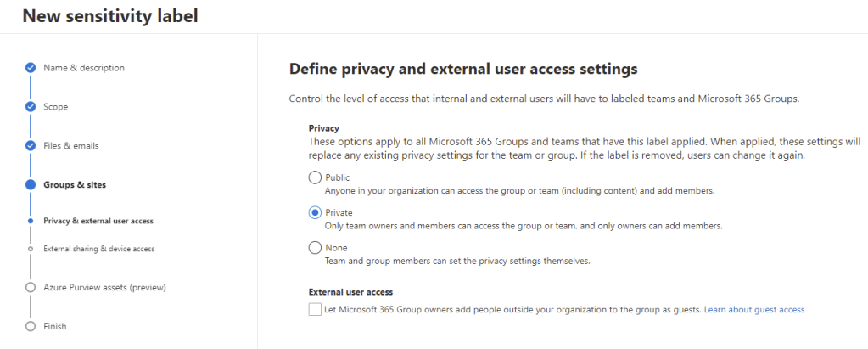
Task: Click the Scope step checkmark icon
Action: pos(31,107)
